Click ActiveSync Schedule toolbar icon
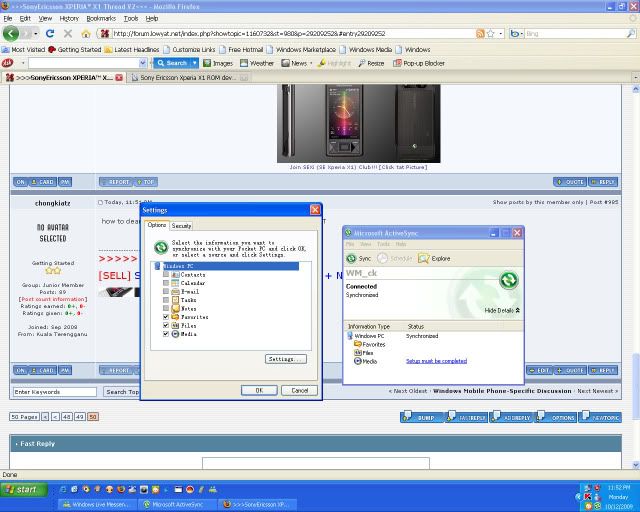Image resolution: width=640 pixels, height=512 pixels. point(394,258)
